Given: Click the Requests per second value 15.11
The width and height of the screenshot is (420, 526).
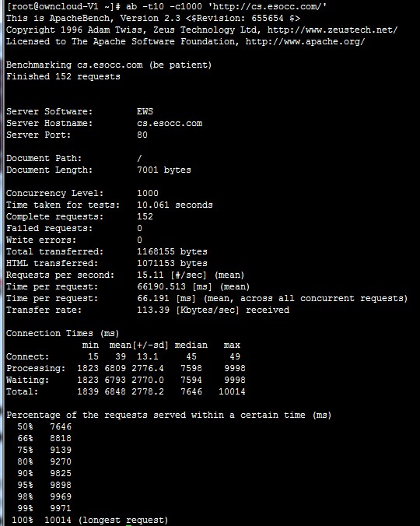Looking at the screenshot, I should pos(150,275).
